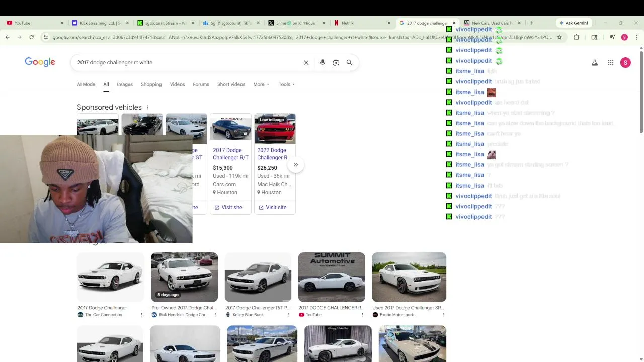Screen dimensions: 644x362
Task: Open options for Rick Hendrick Dodge image result
Action: click(215, 315)
